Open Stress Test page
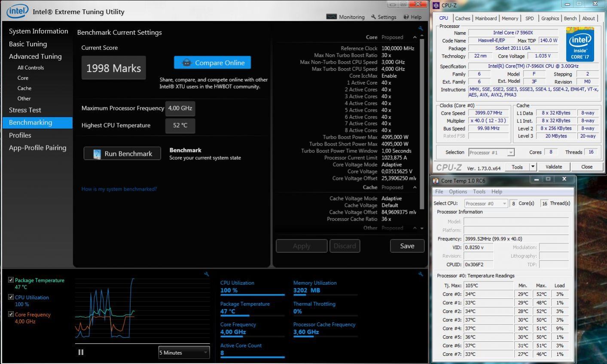Screen dimensions: 607x364 (25, 110)
